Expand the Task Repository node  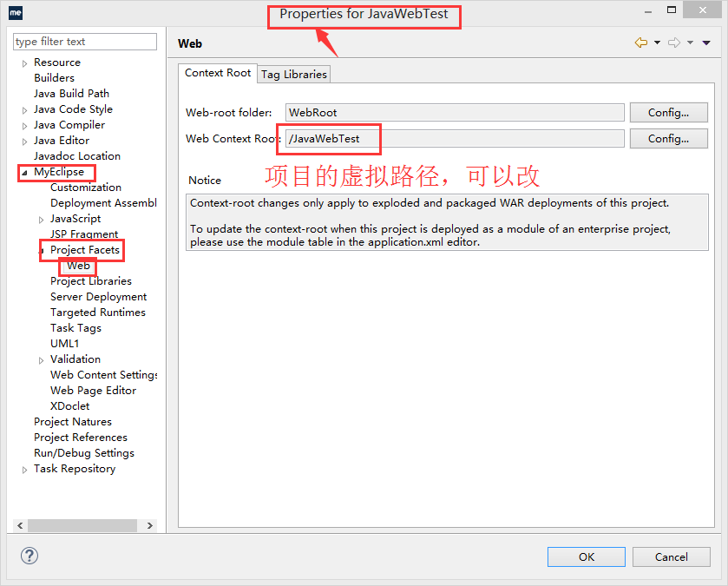pyautogui.click(x=24, y=471)
